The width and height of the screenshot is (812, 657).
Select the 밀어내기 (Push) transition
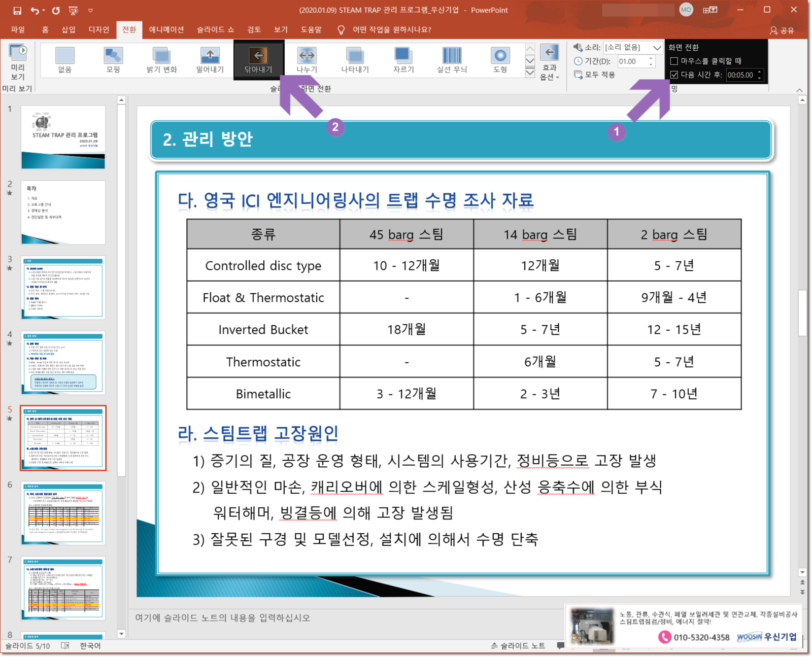[210, 60]
